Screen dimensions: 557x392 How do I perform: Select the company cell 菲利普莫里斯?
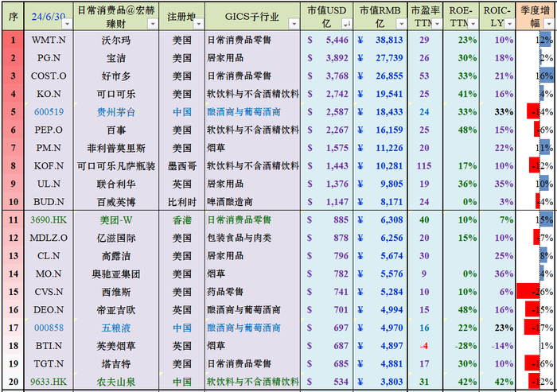point(116,148)
